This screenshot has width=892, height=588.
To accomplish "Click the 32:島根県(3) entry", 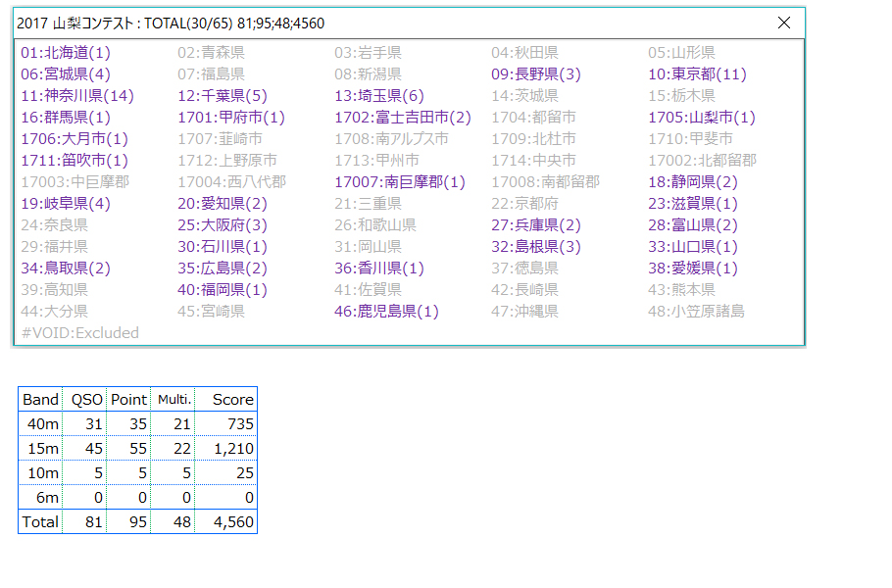I will [536, 247].
